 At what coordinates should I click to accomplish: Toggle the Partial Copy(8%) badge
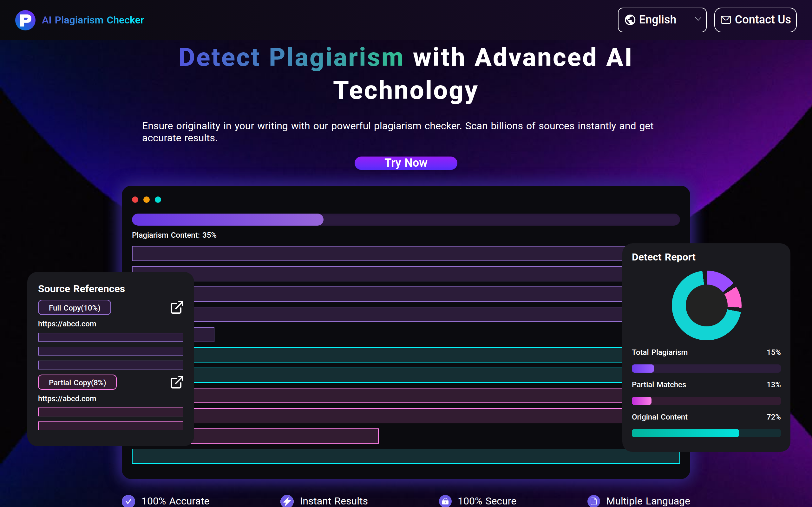pos(77,382)
